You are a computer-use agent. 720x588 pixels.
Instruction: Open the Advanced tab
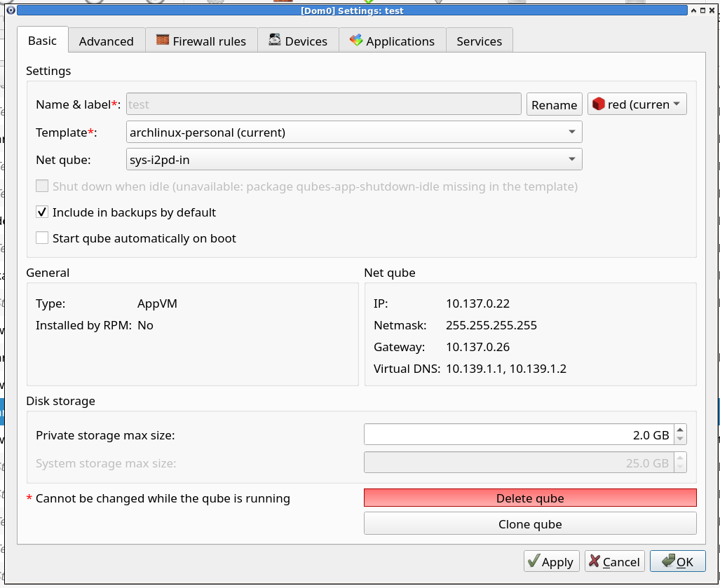tap(107, 41)
